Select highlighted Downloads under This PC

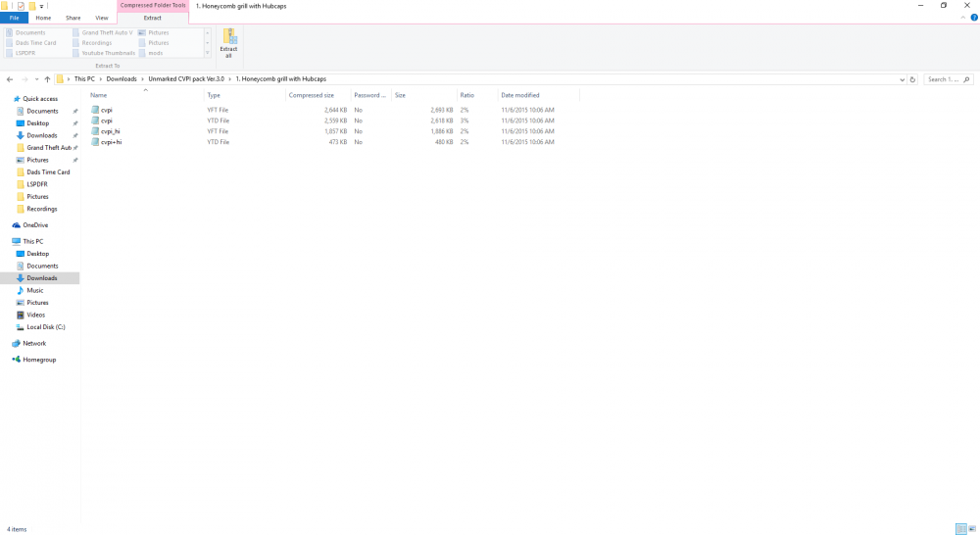click(40, 278)
